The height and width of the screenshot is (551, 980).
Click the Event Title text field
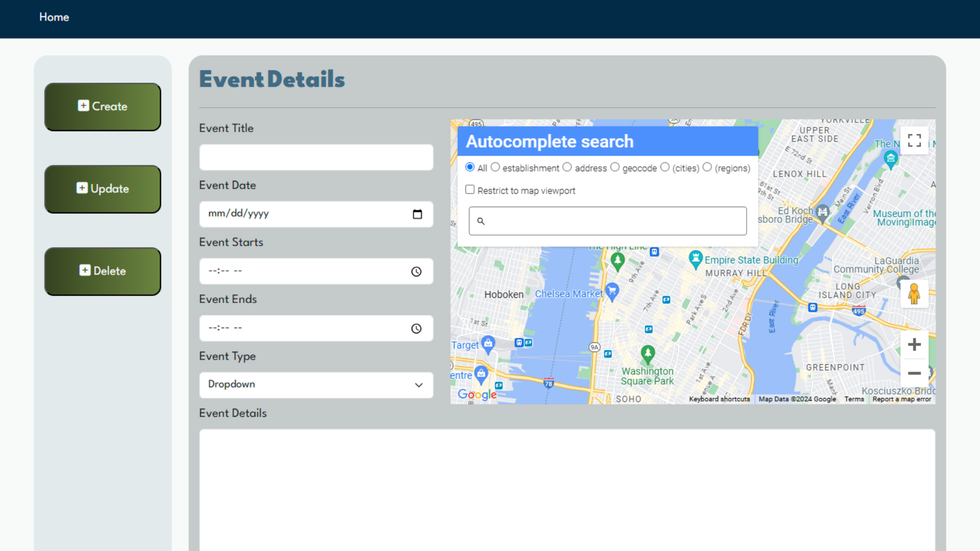pos(316,157)
